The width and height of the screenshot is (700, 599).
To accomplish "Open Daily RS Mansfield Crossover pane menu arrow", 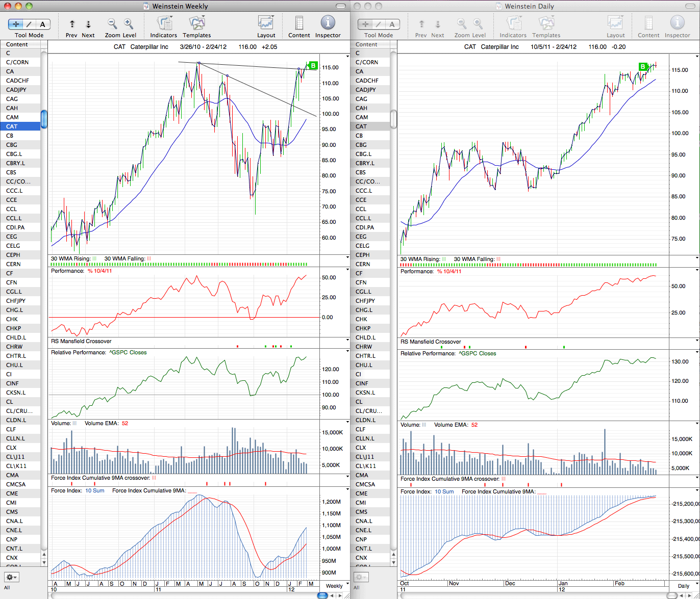I will click(697, 341).
